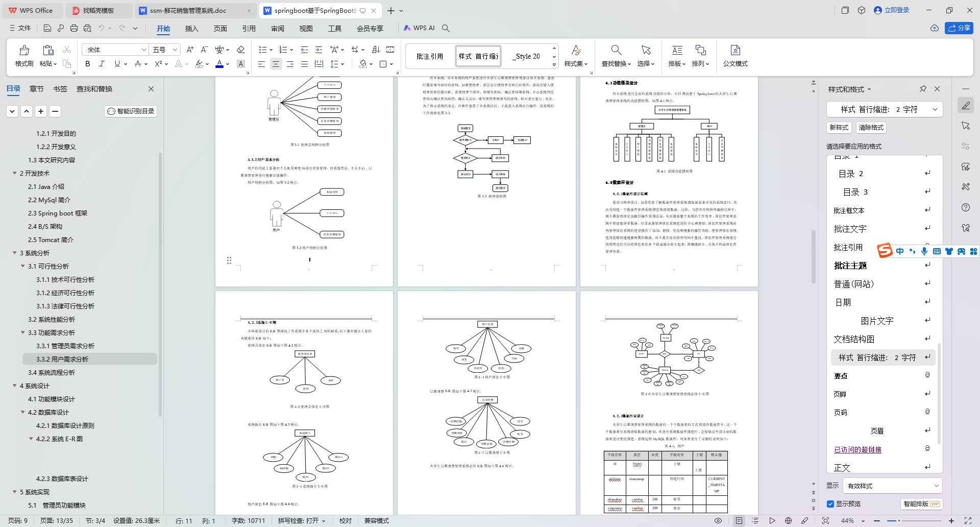
Task: Click the pen icon in right sidebar
Action: click(966, 106)
